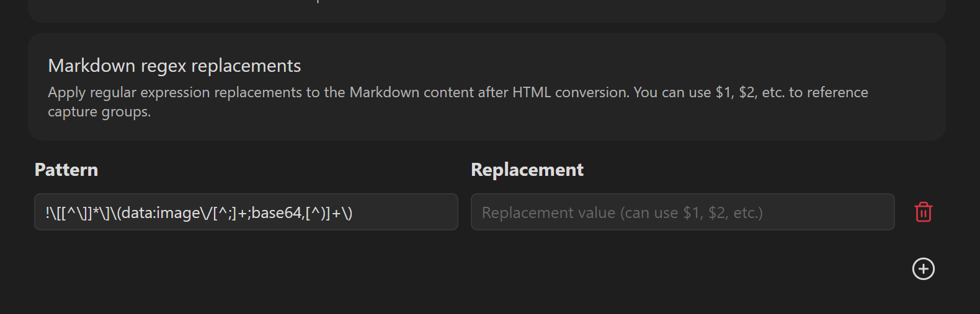Click into the empty Replacement value field
Image resolution: width=980 pixels, height=314 pixels.
(x=682, y=212)
